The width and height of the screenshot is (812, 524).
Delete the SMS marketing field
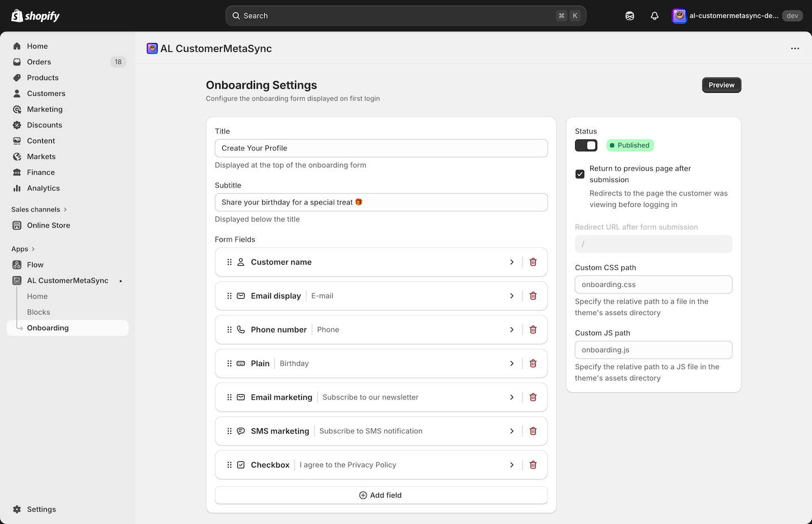(x=533, y=431)
